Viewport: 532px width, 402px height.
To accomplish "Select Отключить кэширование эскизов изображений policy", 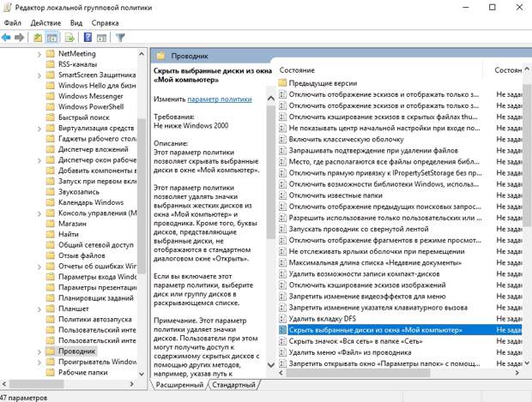I will tap(367, 285).
